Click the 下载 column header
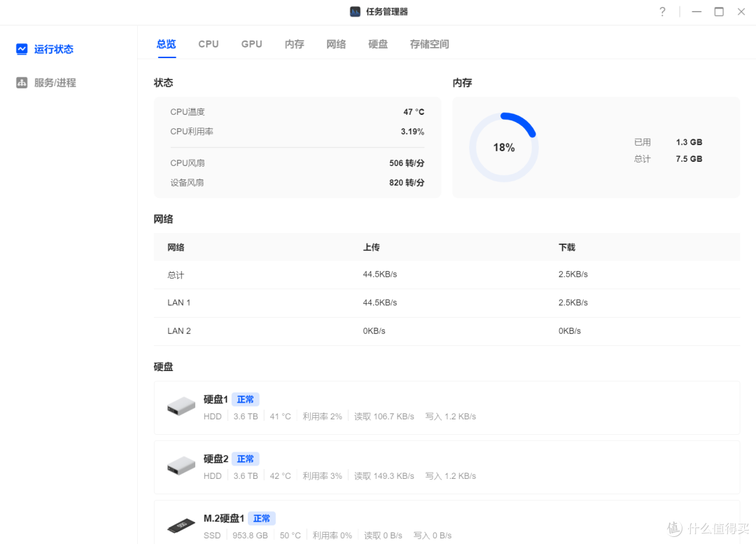Screen dimensions: 756x544 pos(567,247)
